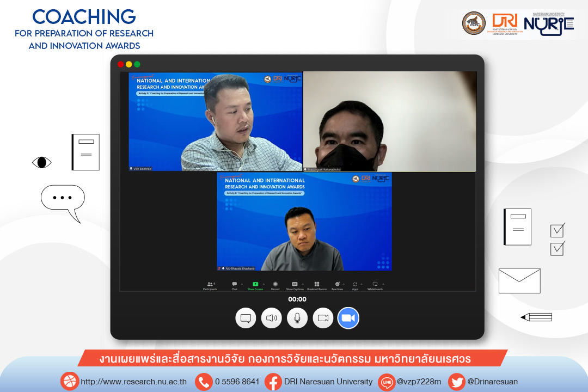The image size is (588, 392).
Task: Click the LINE icon in footer
Action: [387, 382]
